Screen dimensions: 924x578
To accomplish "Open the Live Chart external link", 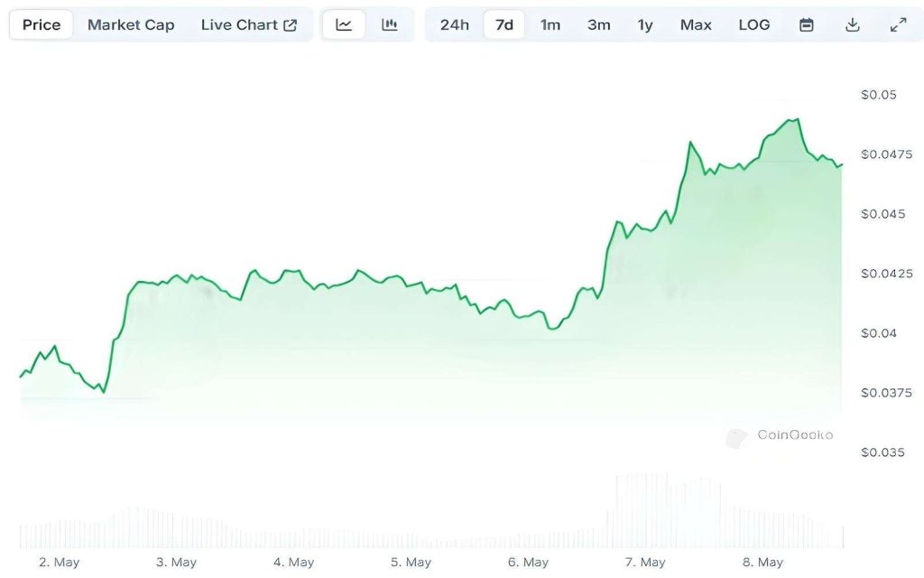I will pyautogui.click(x=249, y=24).
